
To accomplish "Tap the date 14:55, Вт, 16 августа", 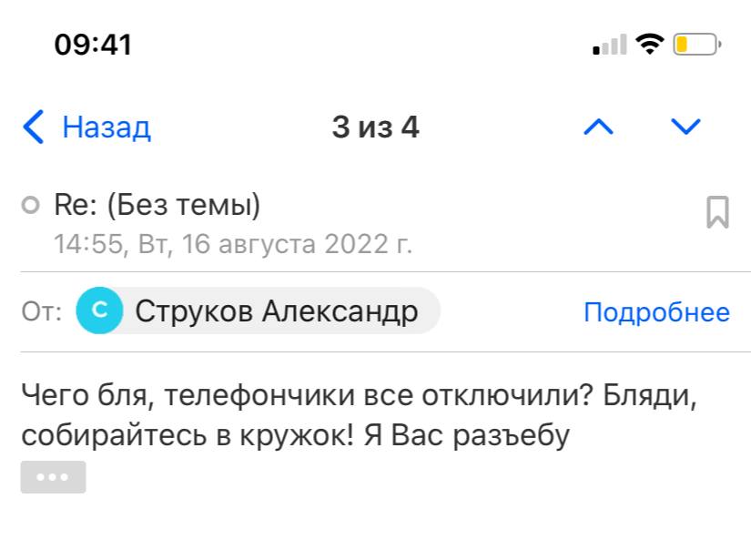I will [233, 244].
